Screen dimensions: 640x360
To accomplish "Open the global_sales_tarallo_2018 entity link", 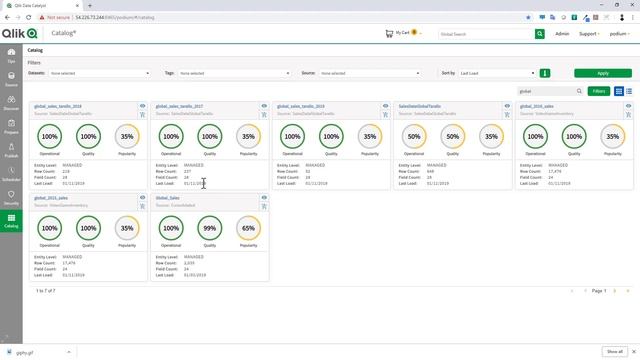I will pyautogui.click(x=58, y=106).
